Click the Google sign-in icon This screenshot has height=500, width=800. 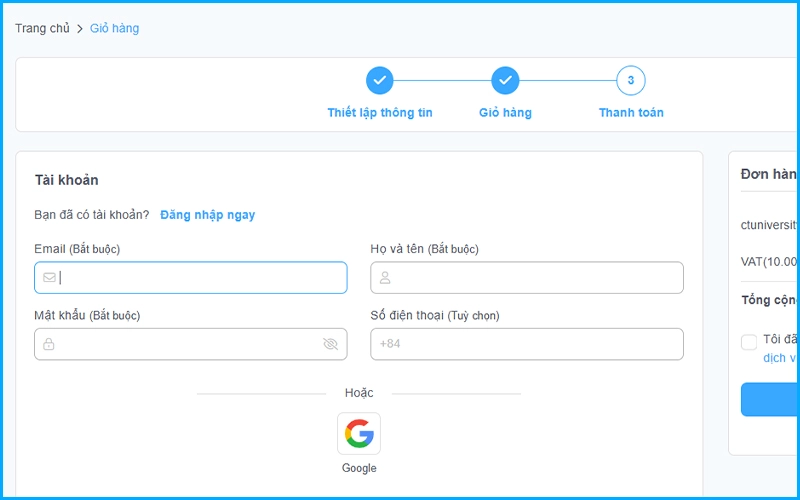pos(359,434)
